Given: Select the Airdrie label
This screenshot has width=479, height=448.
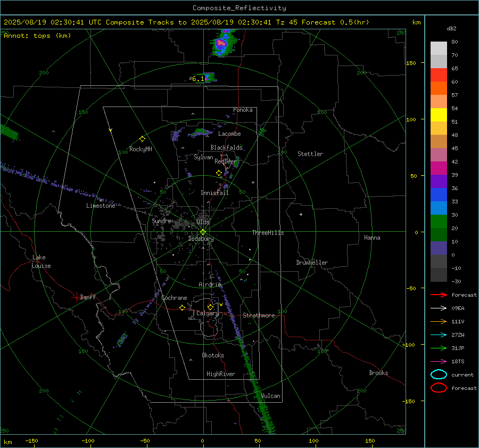Looking at the screenshot, I should [210, 284].
